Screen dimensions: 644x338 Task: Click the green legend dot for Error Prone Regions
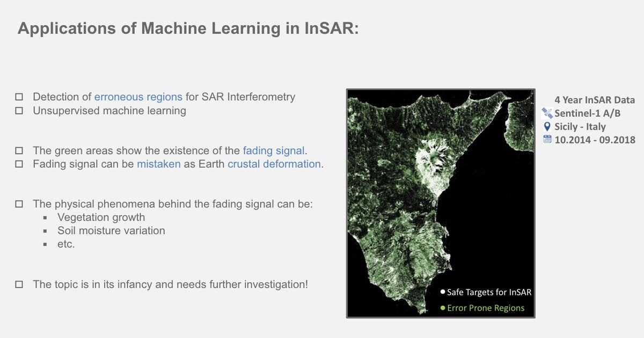[443, 308]
